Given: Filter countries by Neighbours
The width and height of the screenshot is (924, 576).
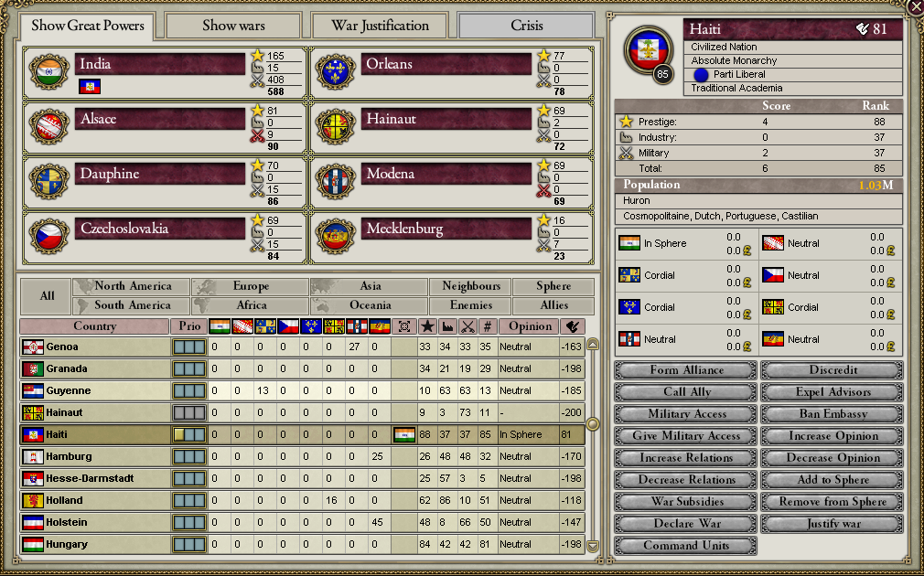Looking at the screenshot, I should (471, 286).
